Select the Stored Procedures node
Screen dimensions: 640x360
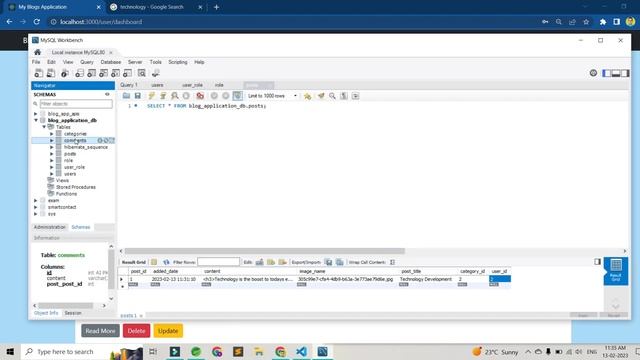click(76, 187)
